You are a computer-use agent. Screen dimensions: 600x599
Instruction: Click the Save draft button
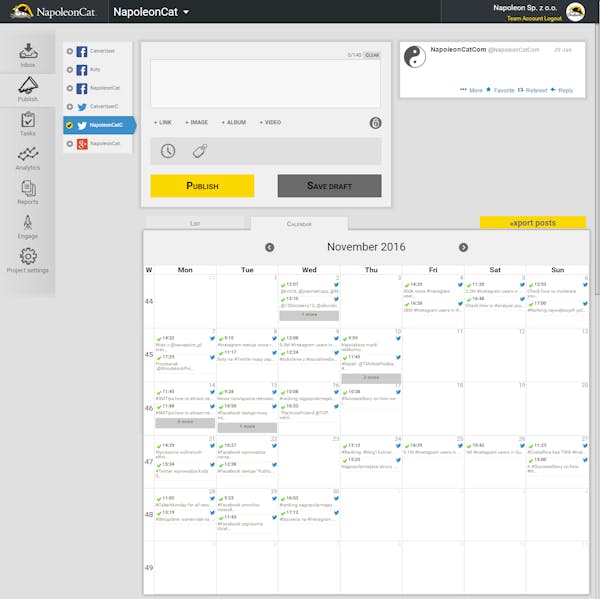click(329, 186)
